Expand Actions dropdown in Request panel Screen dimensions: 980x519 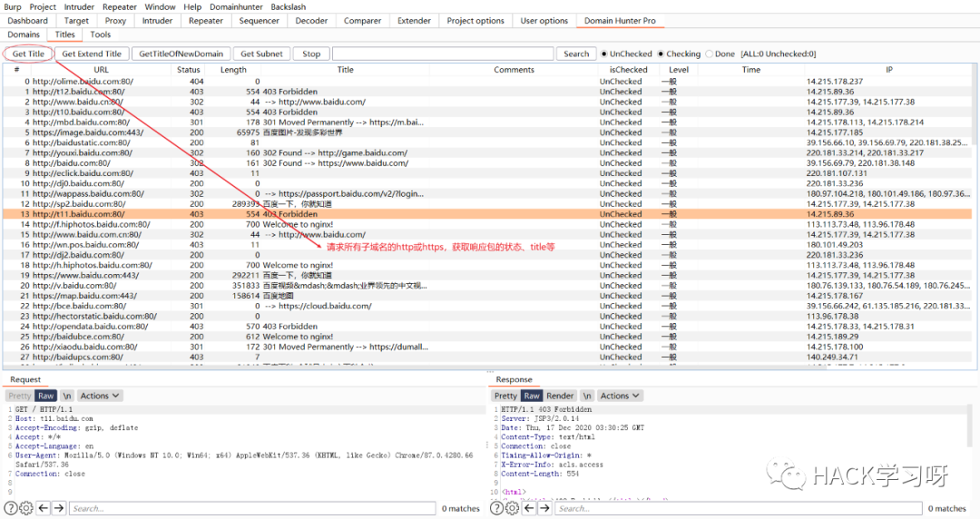coord(99,396)
